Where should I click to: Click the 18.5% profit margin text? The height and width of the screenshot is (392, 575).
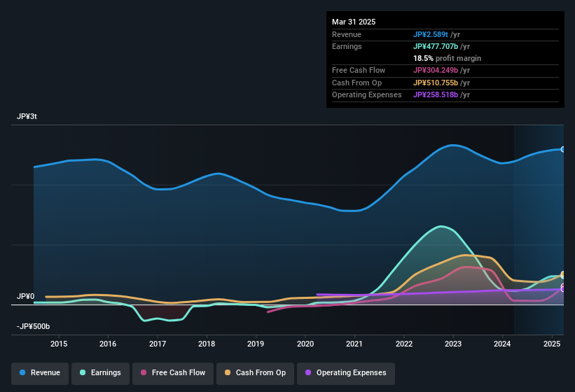pos(447,58)
